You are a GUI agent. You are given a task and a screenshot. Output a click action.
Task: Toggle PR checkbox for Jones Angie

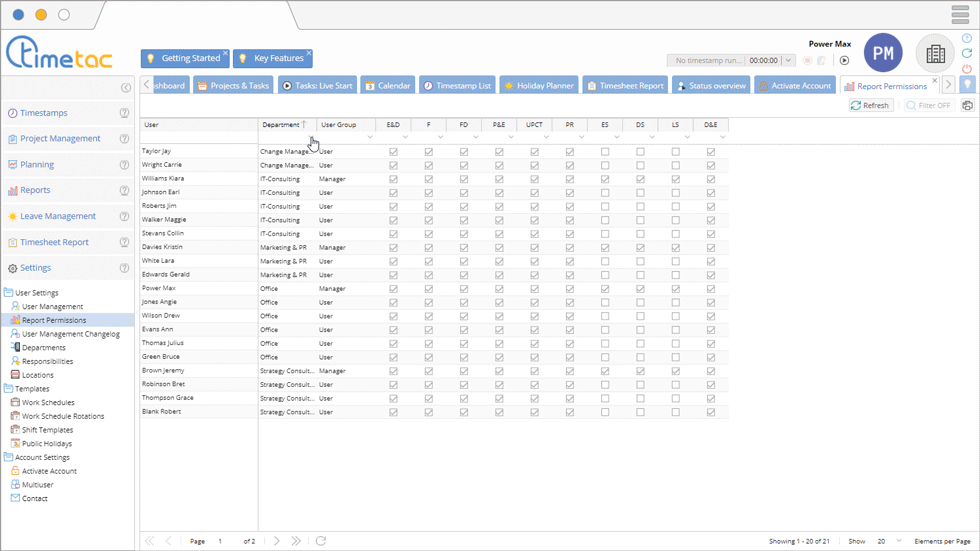[x=569, y=302]
